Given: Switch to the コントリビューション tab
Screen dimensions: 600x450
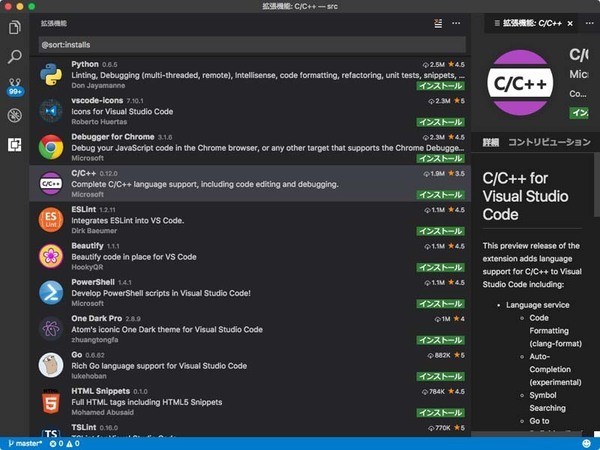Looking at the screenshot, I should pos(549,142).
